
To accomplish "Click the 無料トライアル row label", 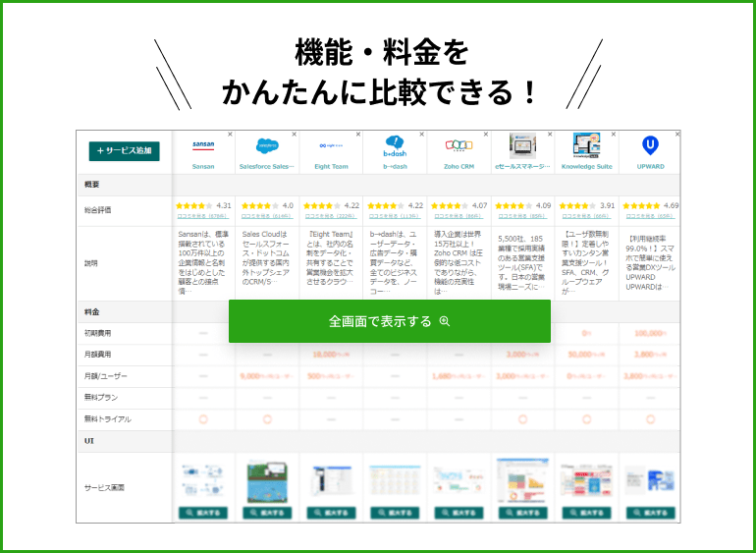I will (x=108, y=419).
